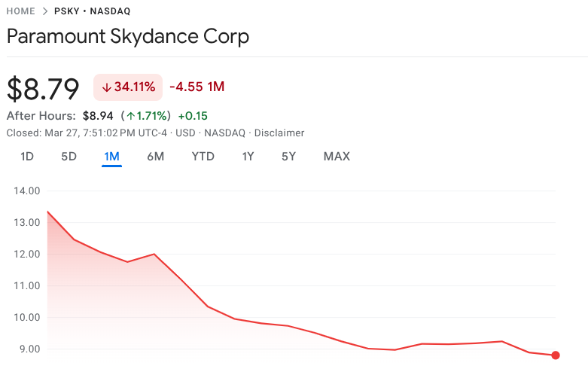The width and height of the screenshot is (588, 372).
Task: Click the red 34.11% change badge
Action: pos(128,87)
